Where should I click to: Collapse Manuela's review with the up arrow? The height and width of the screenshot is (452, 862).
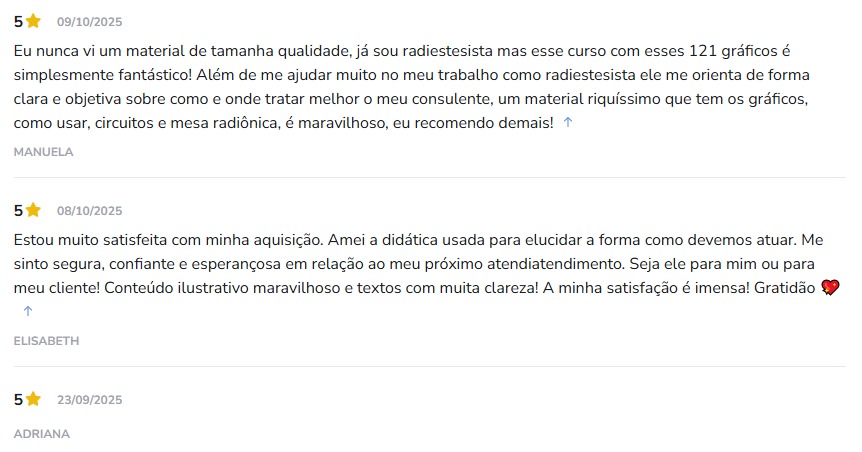tap(568, 122)
